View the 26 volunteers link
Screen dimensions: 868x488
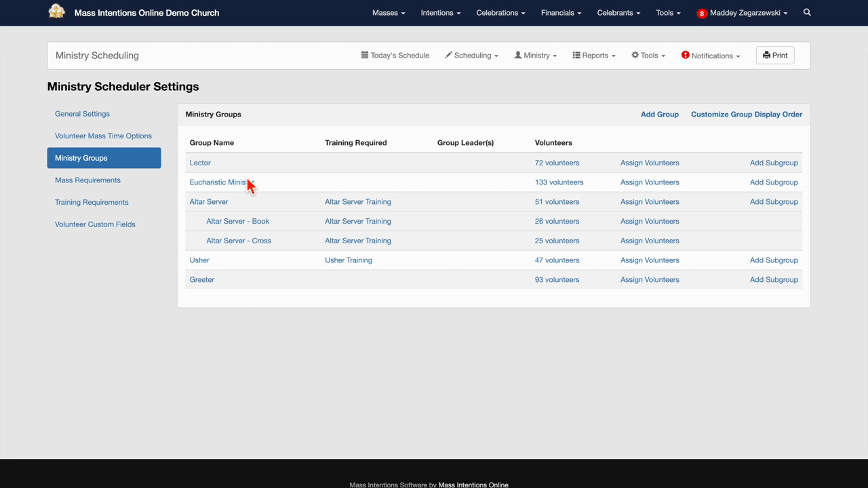click(557, 221)
